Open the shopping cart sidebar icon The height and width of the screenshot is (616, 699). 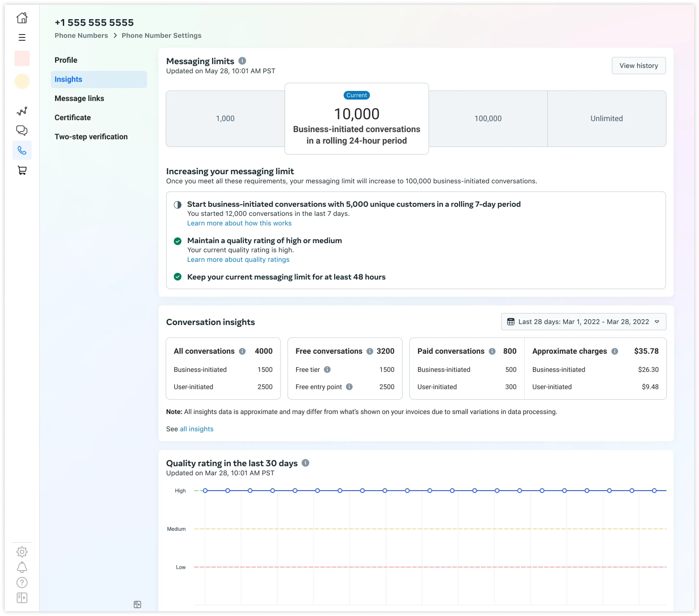[x=22, y=170]
